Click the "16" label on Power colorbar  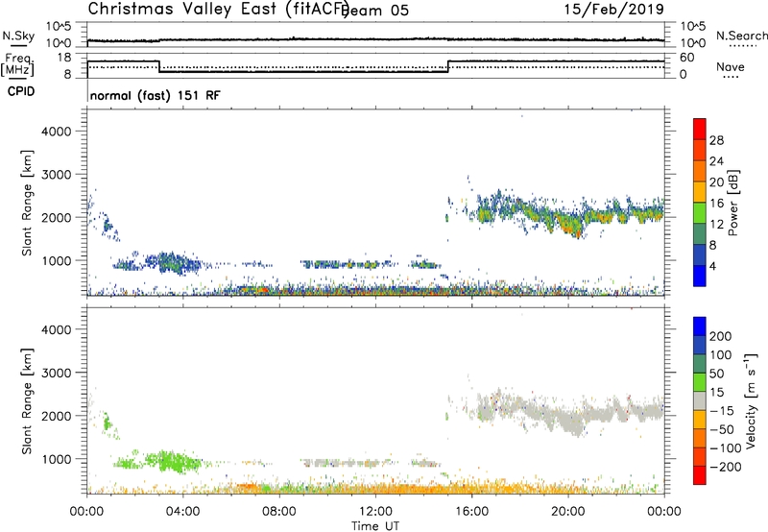pos(716,204)
